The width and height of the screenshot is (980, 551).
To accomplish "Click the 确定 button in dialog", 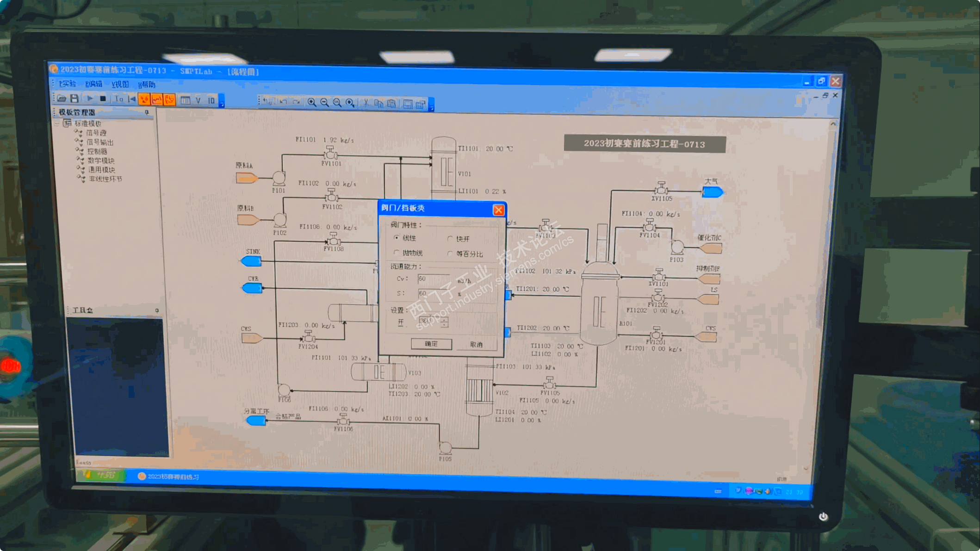I will (431, 344).
